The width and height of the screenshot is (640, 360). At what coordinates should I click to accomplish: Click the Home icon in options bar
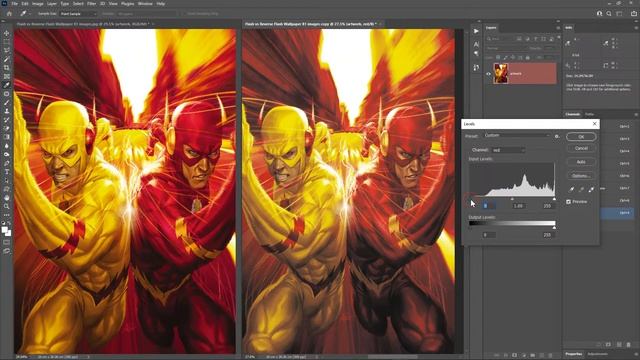(9, 13)
